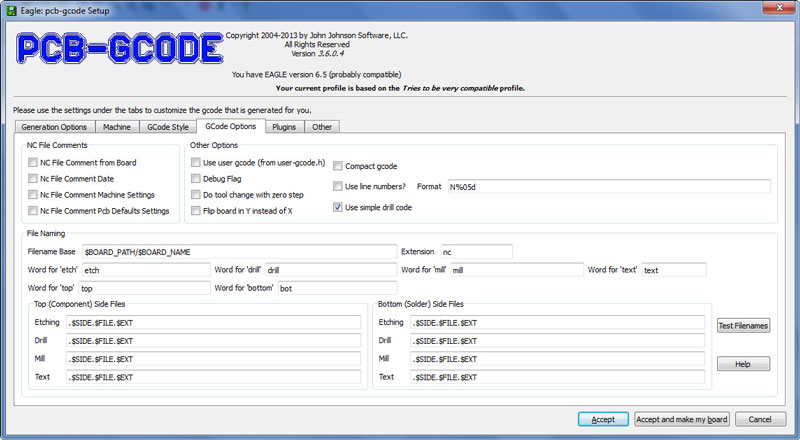Cancel the setup dialog
The height and width of the screenshot is (440, 800).
(760, 419)
